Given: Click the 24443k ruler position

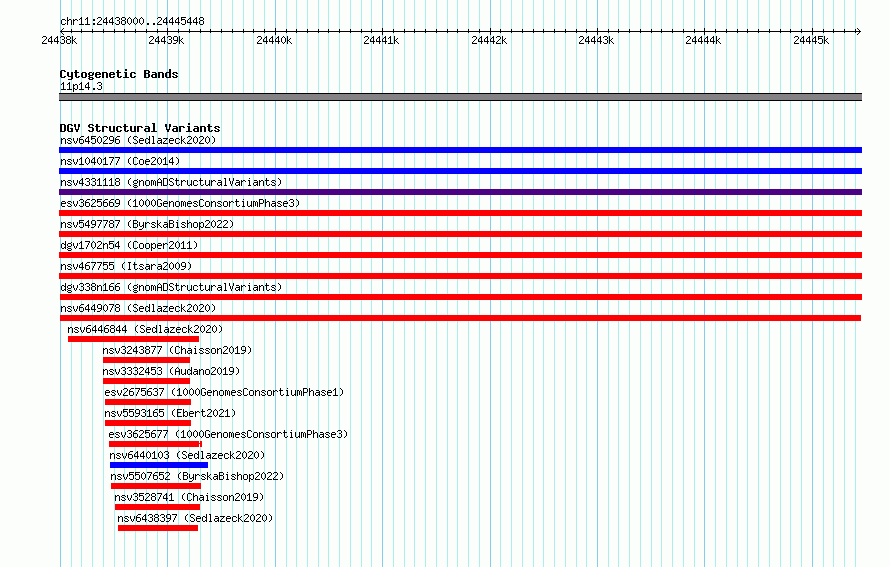Looking at the screenshot, I should pos(596,40).
